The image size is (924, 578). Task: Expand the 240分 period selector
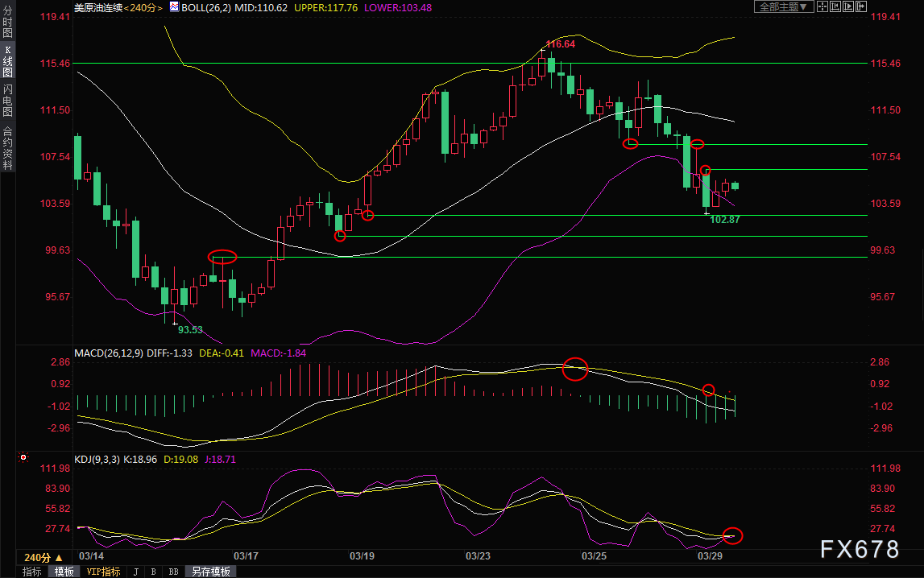(x=43, y=557)
